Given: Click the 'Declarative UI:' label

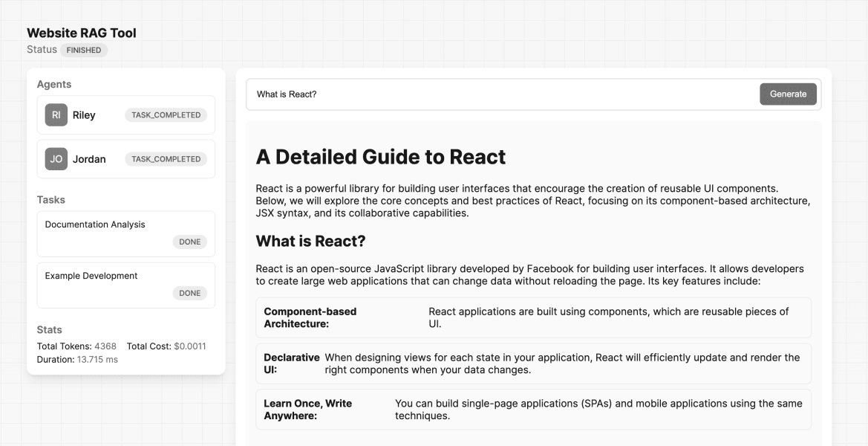Looking at the screenshot, I should point(292,363).
